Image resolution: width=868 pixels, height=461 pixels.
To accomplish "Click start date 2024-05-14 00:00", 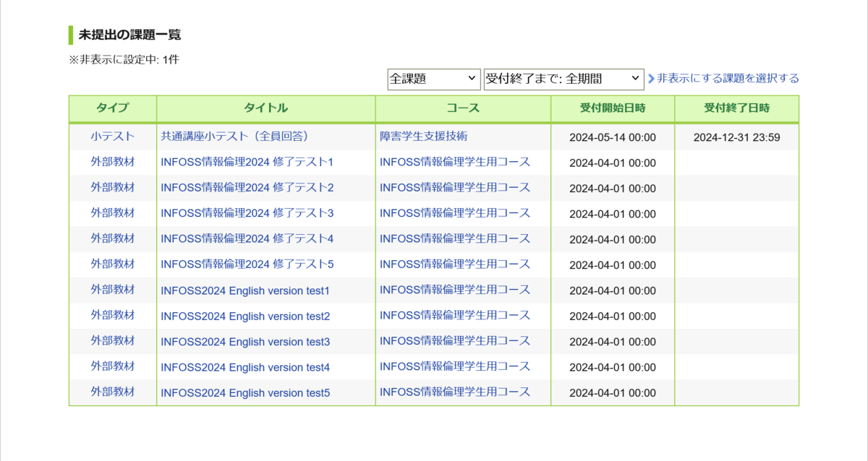I will point(613,137).
